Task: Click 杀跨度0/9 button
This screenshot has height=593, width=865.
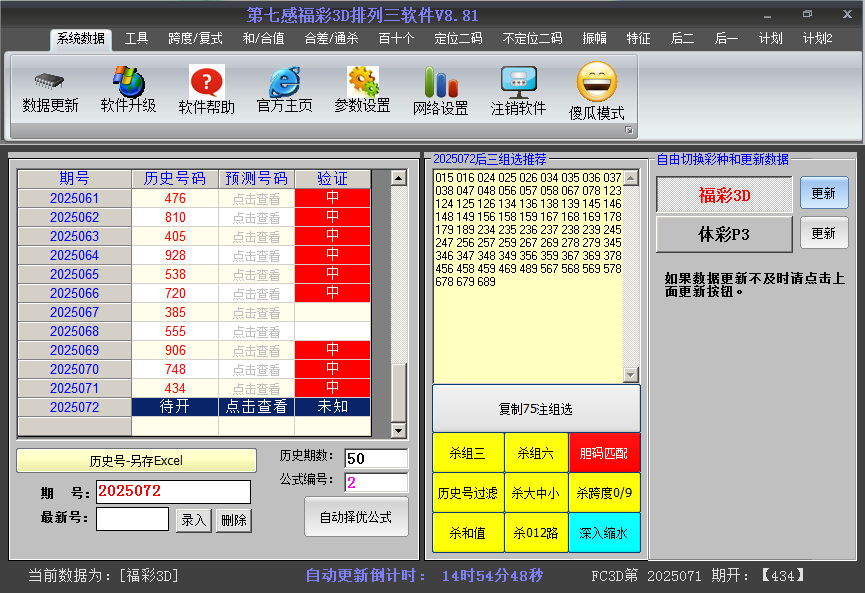Action: pyautogui.click(x=604, y=493)
